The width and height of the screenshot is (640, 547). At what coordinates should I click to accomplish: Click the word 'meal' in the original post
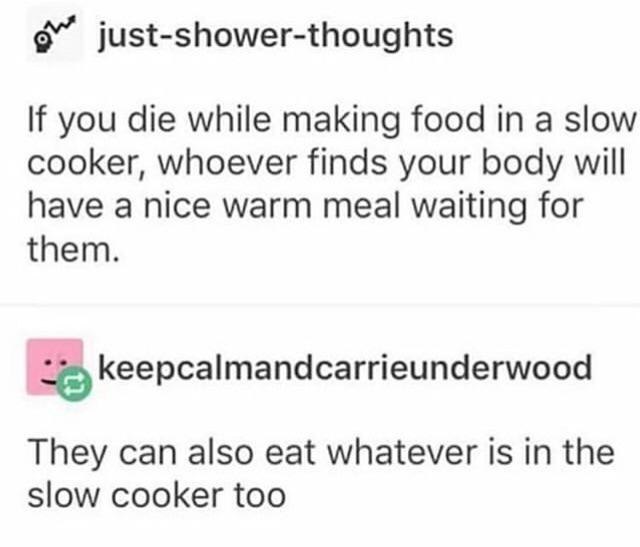tap(361, 206)
